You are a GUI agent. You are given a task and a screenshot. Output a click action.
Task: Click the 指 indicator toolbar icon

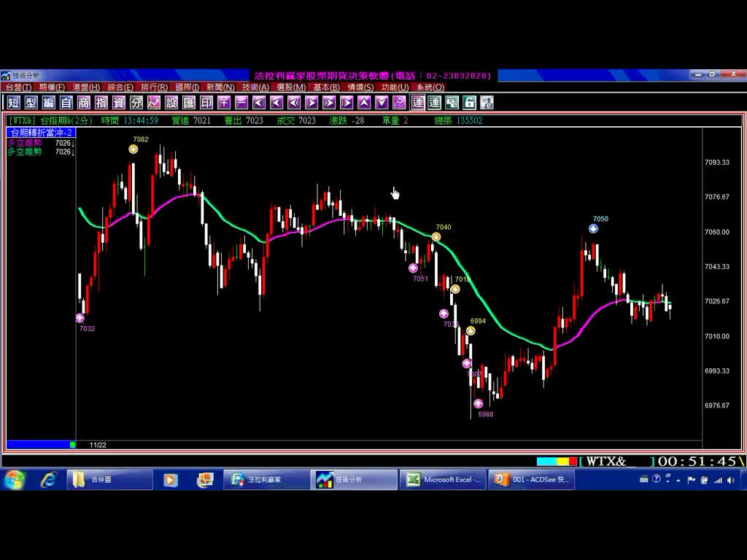click(x=101, y=102)
